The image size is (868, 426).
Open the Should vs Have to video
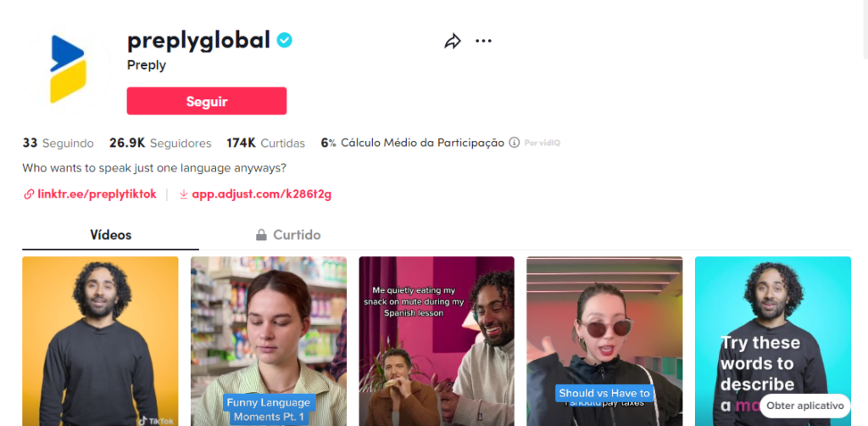click(604, 341)
